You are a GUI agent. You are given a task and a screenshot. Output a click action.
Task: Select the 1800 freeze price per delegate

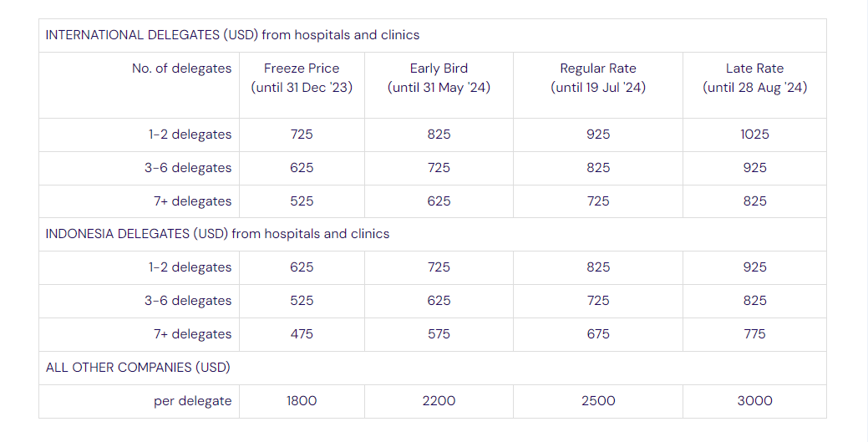click(302, 401)
